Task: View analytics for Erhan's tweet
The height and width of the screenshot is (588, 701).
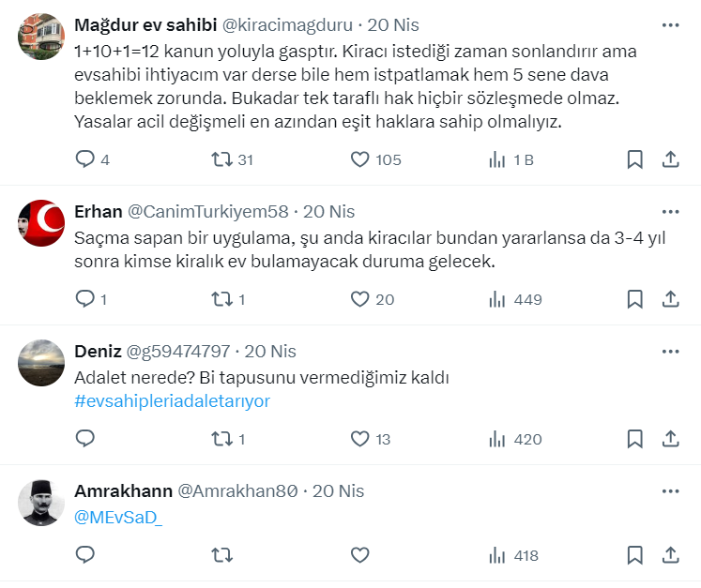Action: [498, 299]
